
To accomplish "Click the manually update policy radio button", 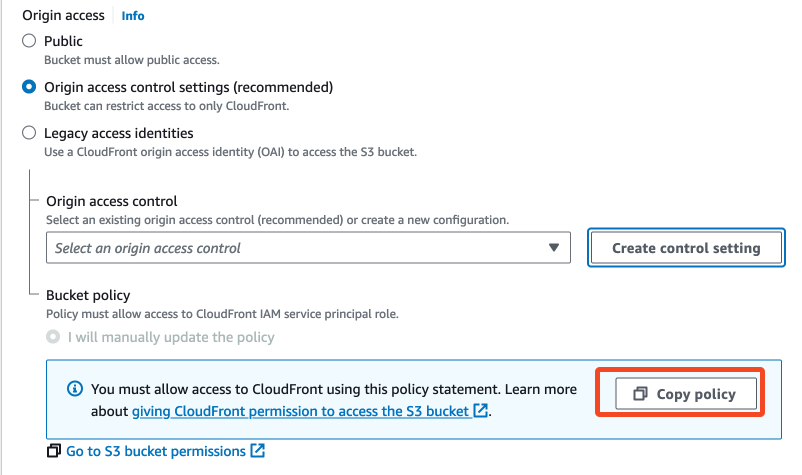I will 53,337.
